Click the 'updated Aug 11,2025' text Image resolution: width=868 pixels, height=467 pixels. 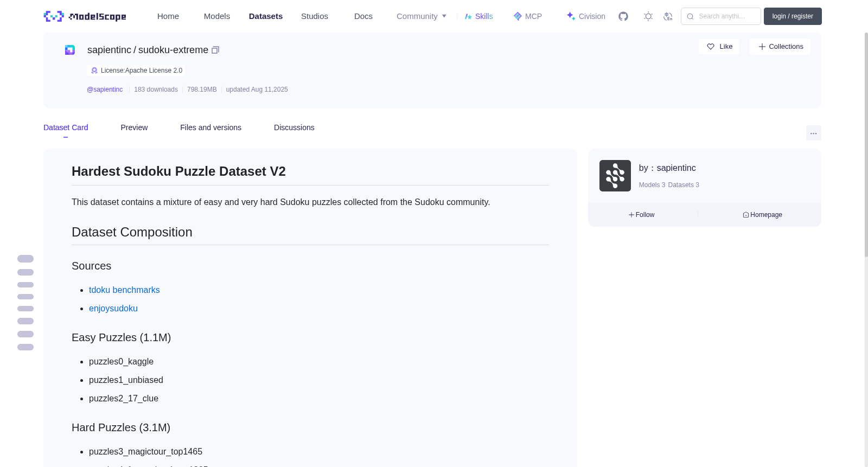click(257, 89)
